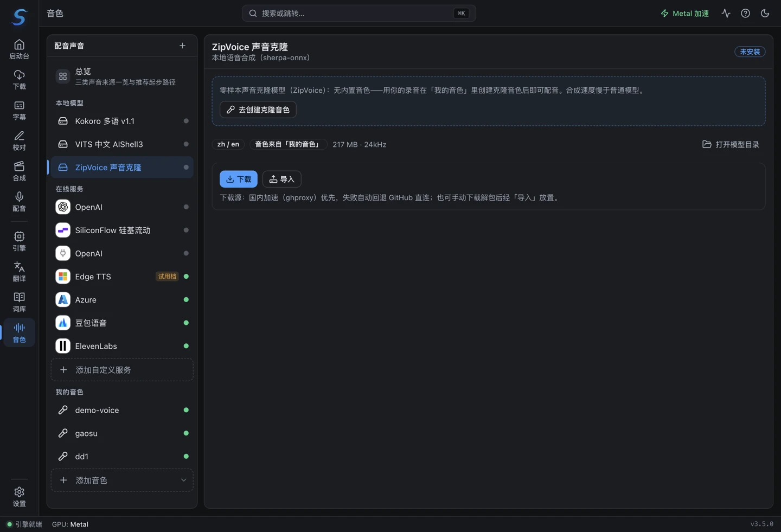Click the blue 下载 download button

239,179
